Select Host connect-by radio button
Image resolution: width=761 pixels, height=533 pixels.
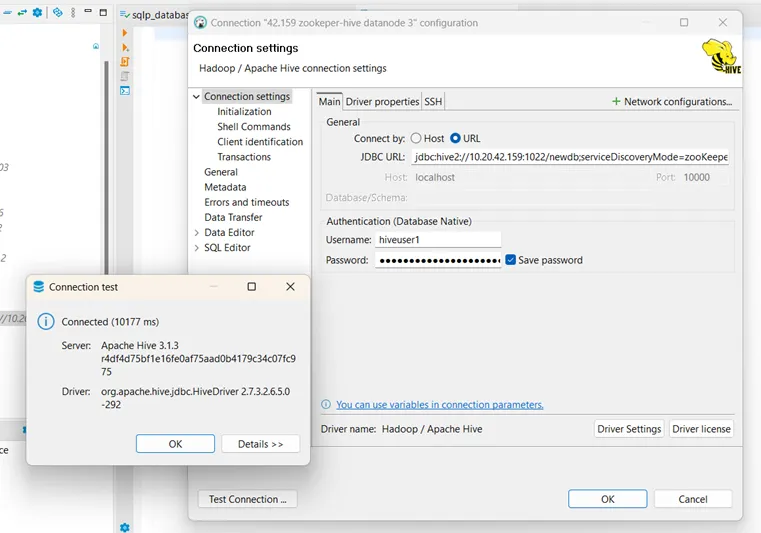(416, 138)
